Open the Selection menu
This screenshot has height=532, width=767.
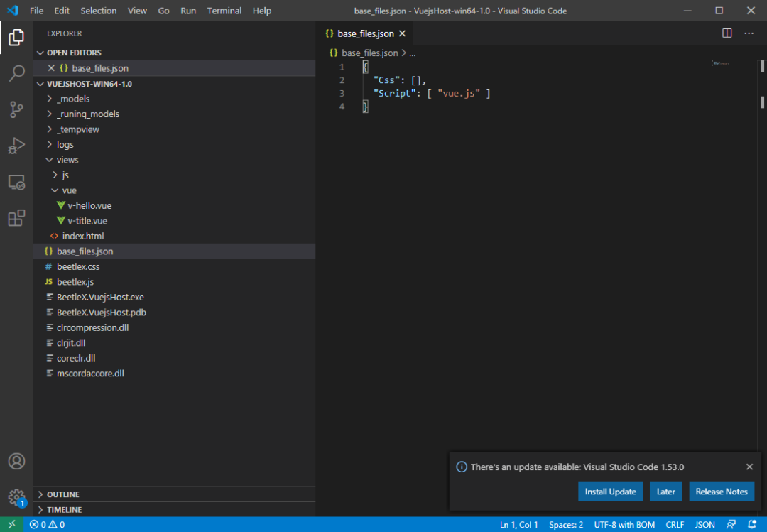click(98, 11)
